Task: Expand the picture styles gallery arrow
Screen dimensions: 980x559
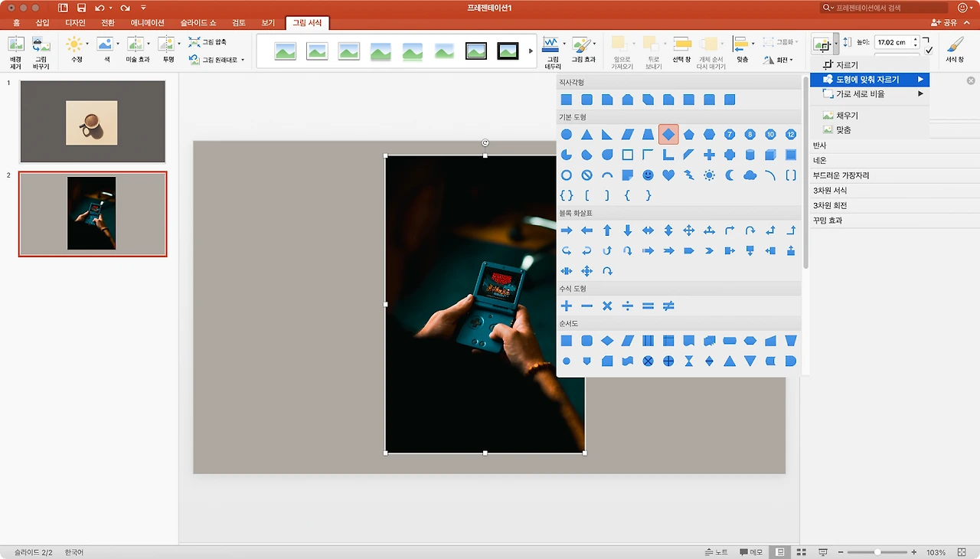Action: (531, 51)
